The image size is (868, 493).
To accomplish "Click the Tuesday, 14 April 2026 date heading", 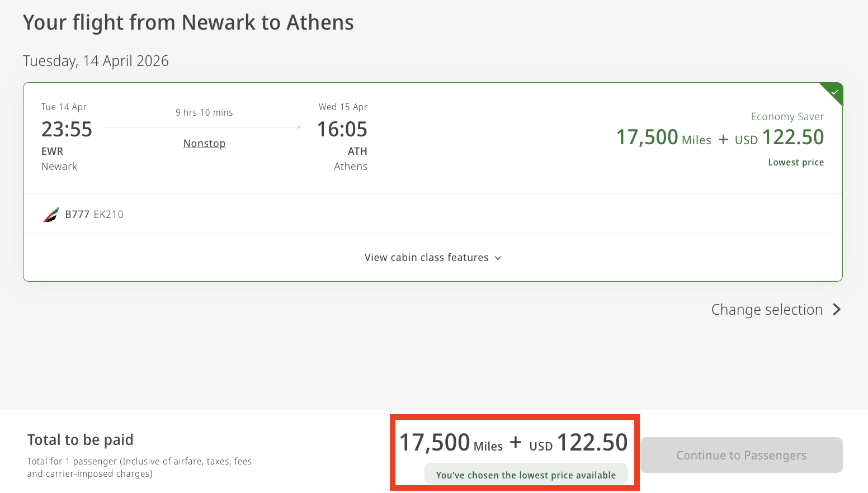I will click(x=96, y=61).
